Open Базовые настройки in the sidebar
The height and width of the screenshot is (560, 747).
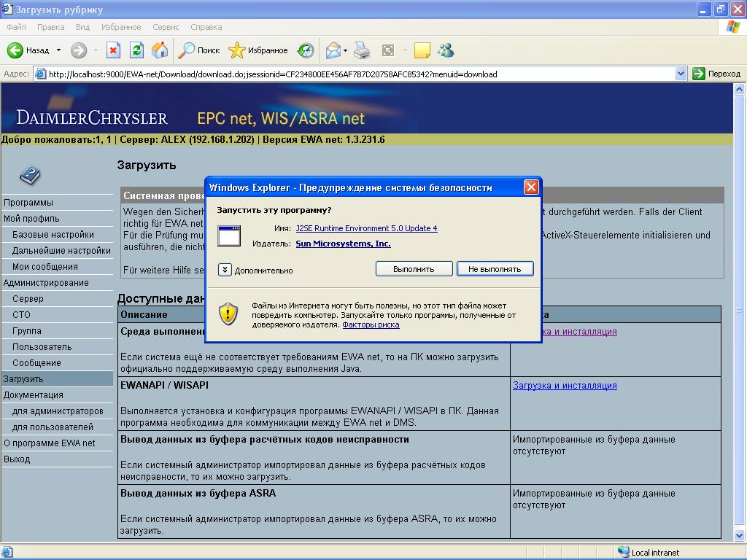[53, 234]
